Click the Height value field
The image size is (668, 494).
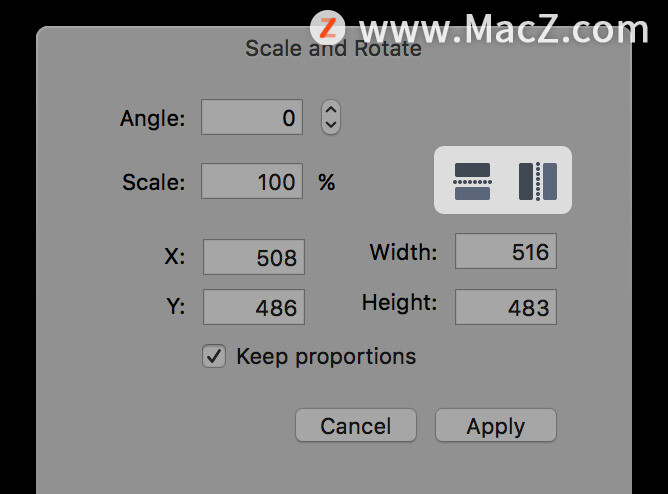(506, 307)
